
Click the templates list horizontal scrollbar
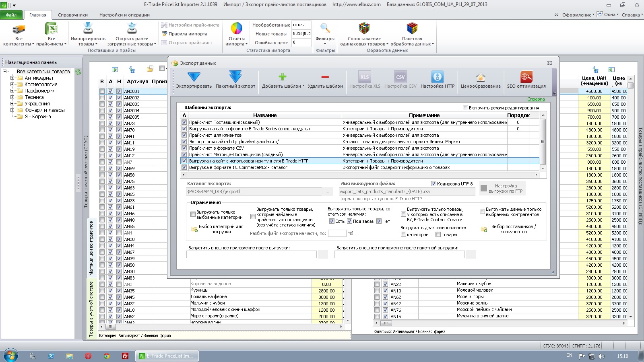pos(360,175)
